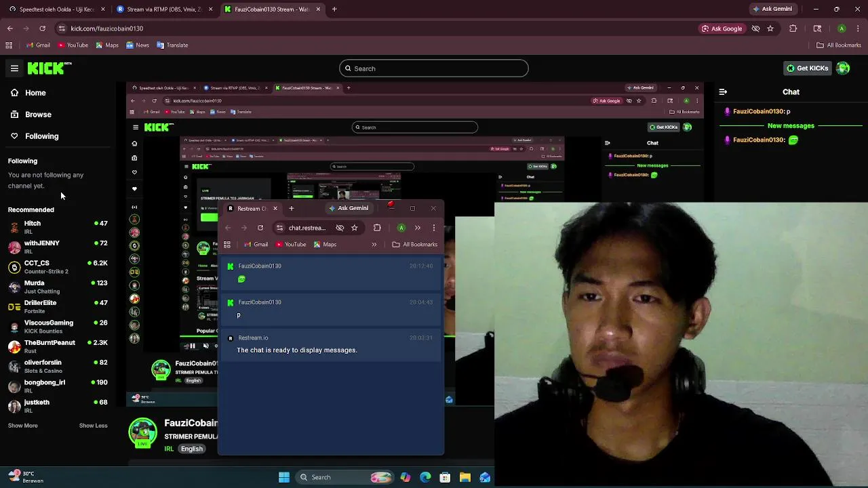The width and height of the screenshot is (868, 488).
Task: Click Show Less under Recommended
Action: pos(93,426)
